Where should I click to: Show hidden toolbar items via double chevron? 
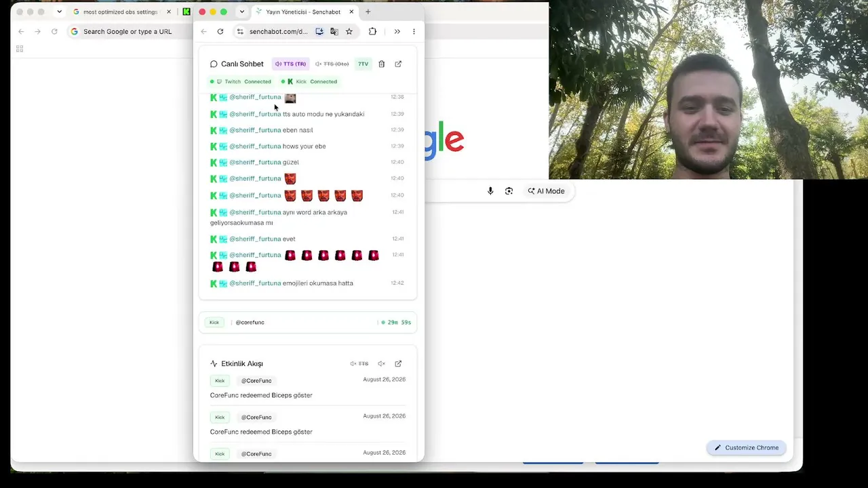tap(397, 31)
